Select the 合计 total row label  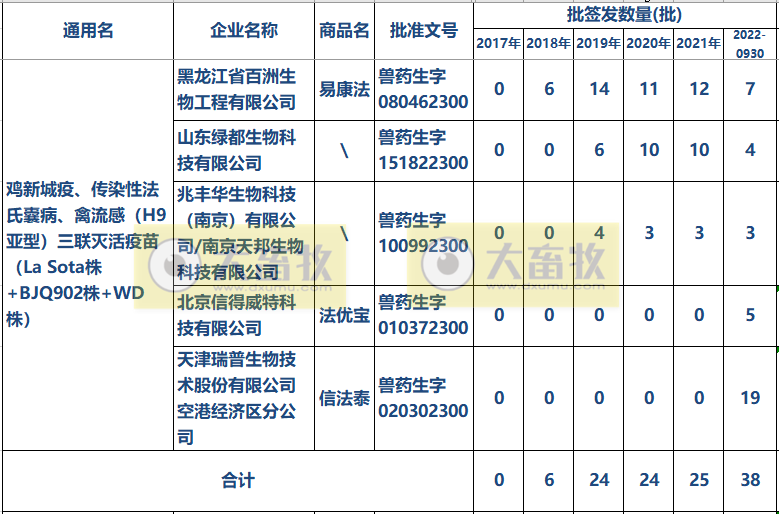coord(238,481)
